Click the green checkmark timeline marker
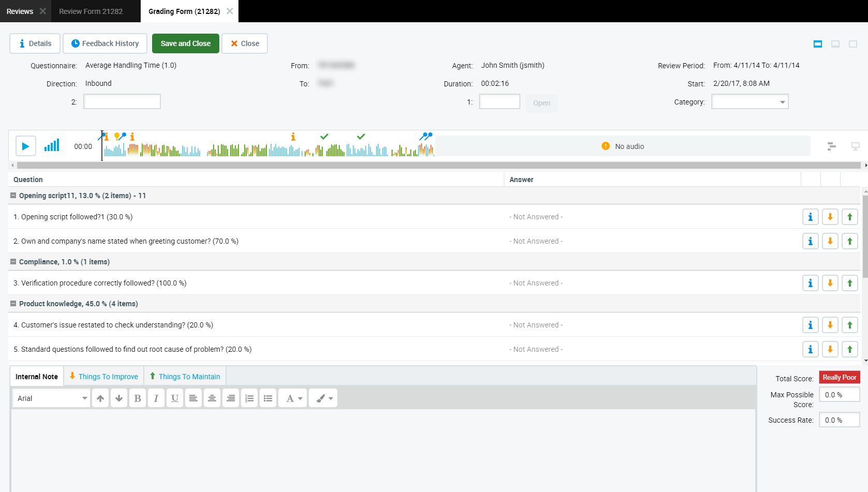868x492 pixels. tap(324, 137)
